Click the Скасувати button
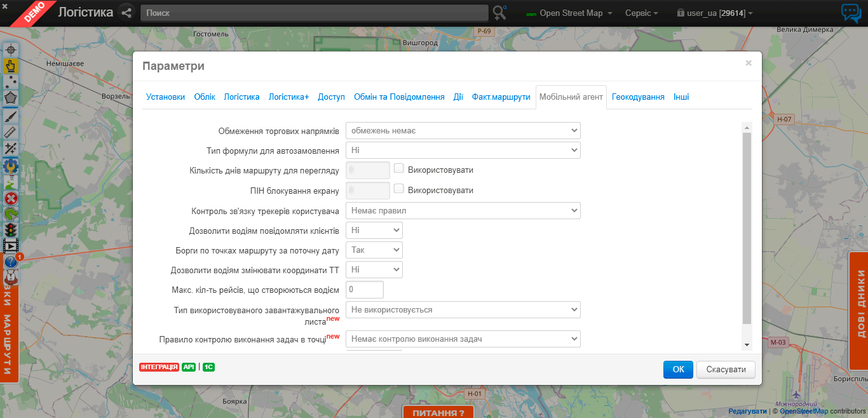The height and width of the screenshot is (418, 868). (x=726, y=369)
